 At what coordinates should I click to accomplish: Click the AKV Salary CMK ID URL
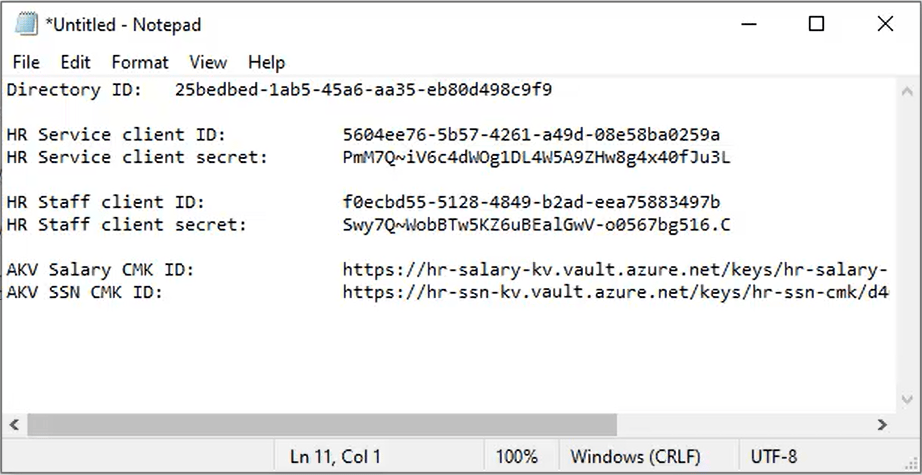pyautogui.click(x=615, y=270)
